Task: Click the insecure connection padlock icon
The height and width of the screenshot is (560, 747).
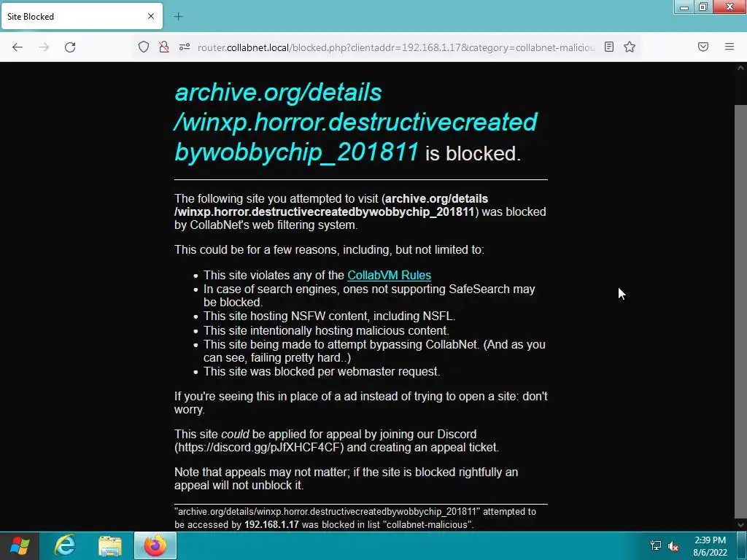Action: tap(164, 47)
